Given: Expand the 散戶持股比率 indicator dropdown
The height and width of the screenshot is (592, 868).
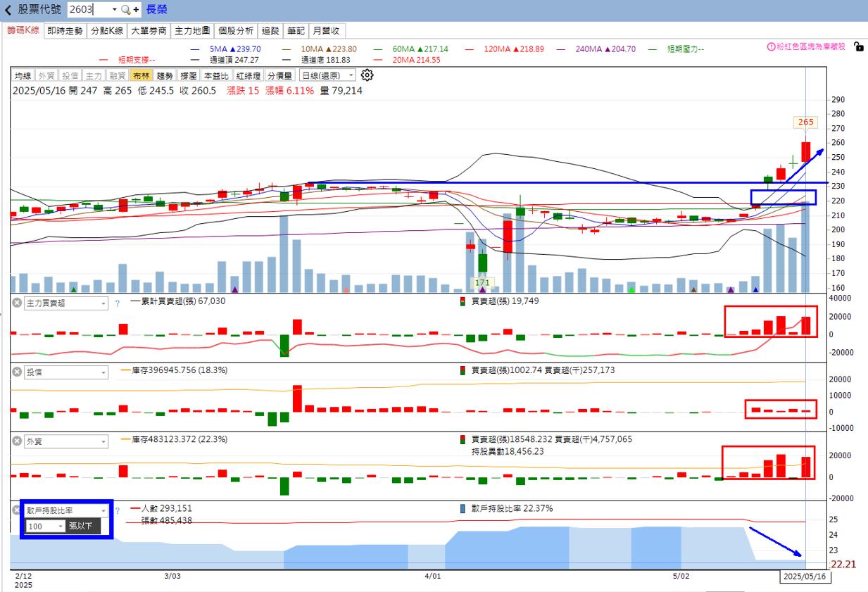Looking at the screenshot, I should click(104, 510).
